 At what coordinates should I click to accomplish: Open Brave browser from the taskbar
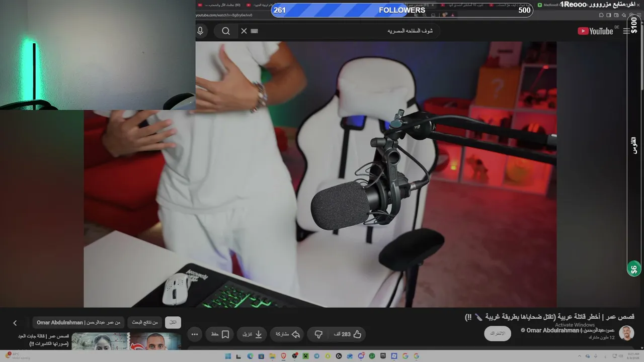point(283,356)
